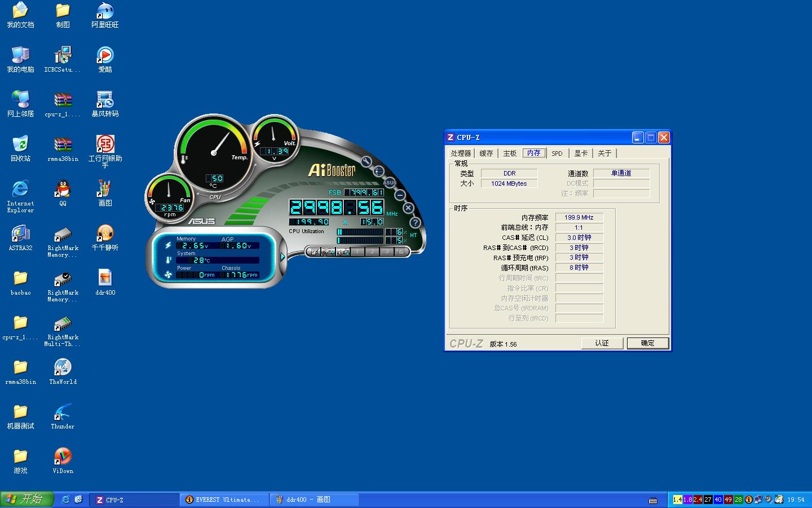Open AI Booster help question mark
This screenshot has height=508, width=812.
(x=415, y=222)
